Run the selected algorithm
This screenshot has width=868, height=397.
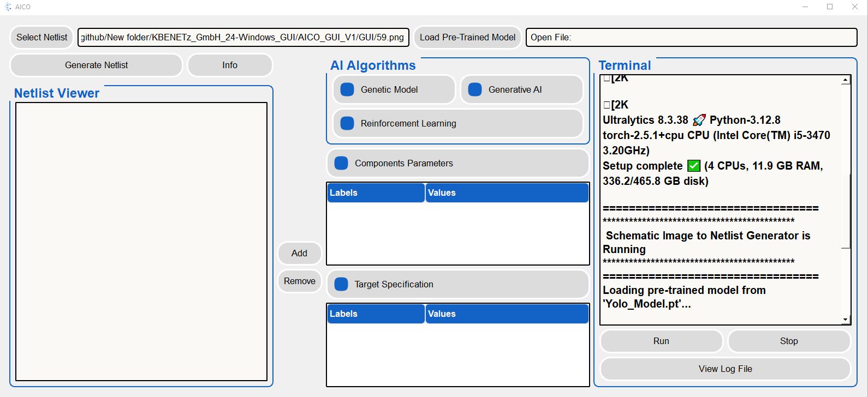click(661, 341)
